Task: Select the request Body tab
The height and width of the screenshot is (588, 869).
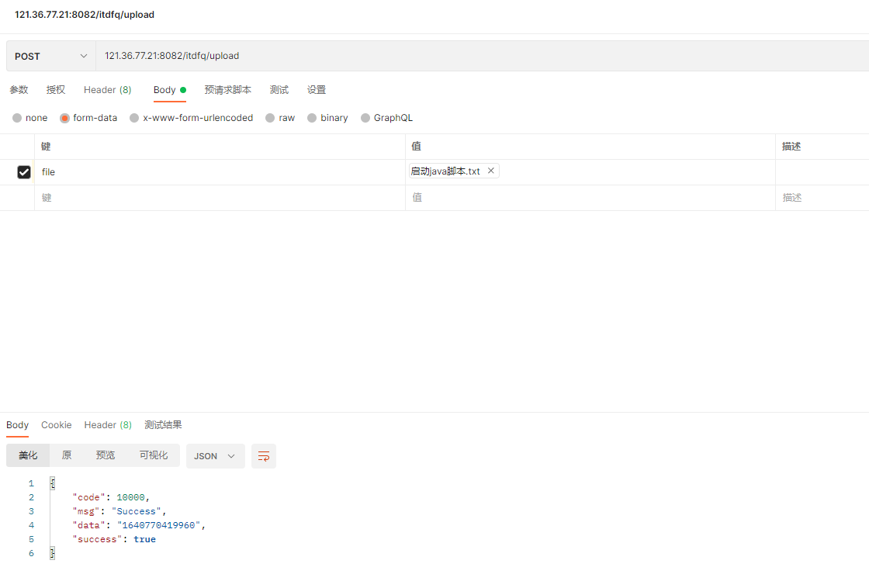Action: pyautogui.click(x=170, y=90)
